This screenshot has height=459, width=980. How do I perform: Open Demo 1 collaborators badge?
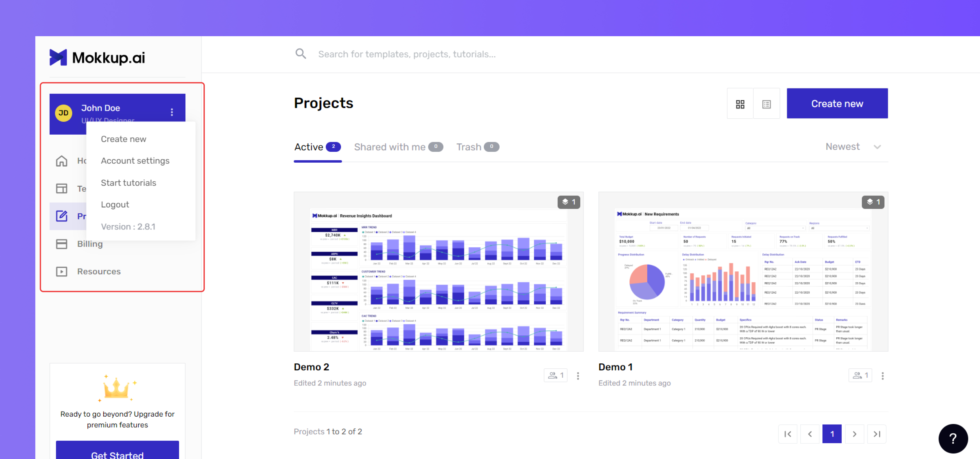[860, 375]
